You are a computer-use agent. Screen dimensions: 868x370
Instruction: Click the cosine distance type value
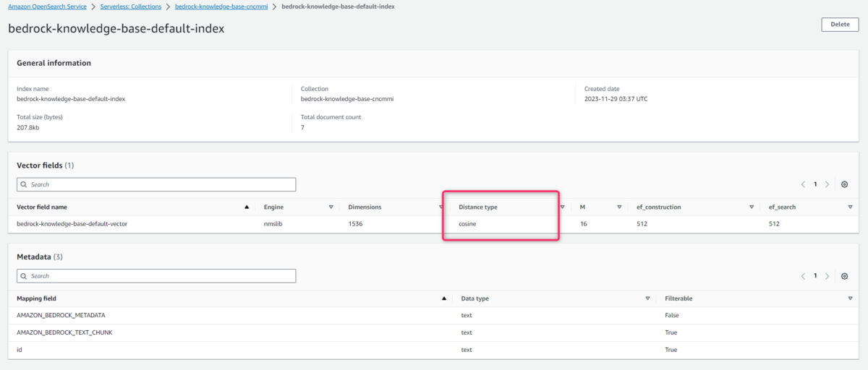(x=467, y=224)
